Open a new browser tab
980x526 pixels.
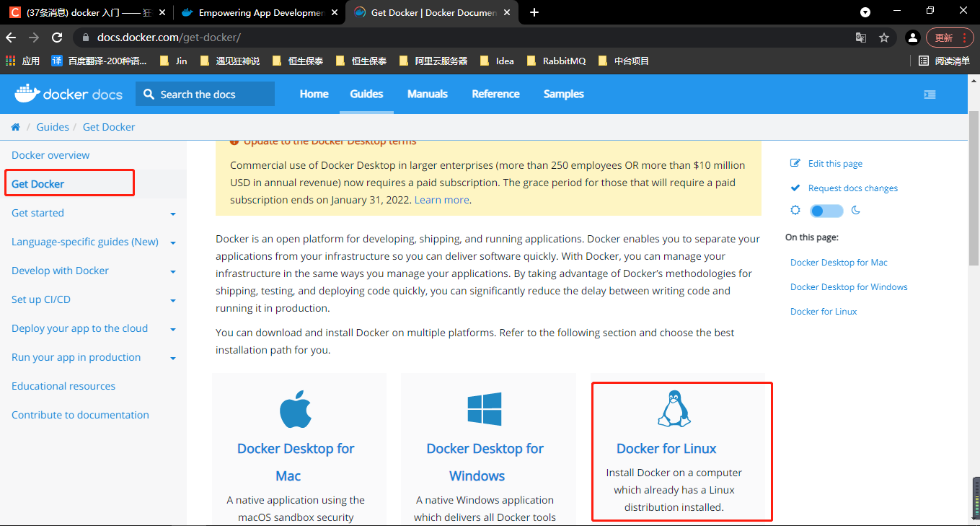[x=534, y=12]
